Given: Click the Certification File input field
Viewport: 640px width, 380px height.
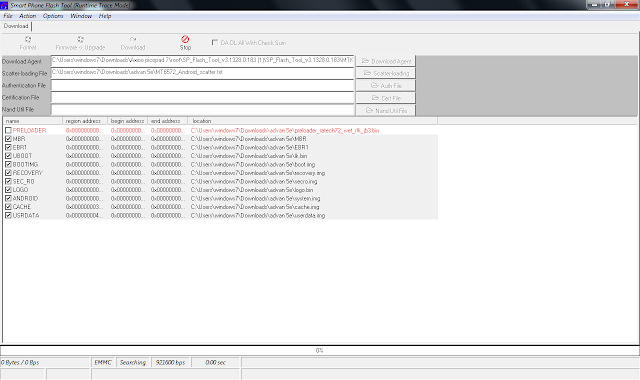Looking at the screenshot, I should (x=202, y=97).
